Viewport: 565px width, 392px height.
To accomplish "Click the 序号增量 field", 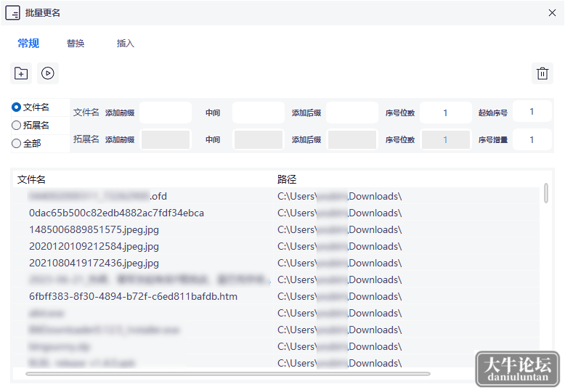I will click(532, 139).
